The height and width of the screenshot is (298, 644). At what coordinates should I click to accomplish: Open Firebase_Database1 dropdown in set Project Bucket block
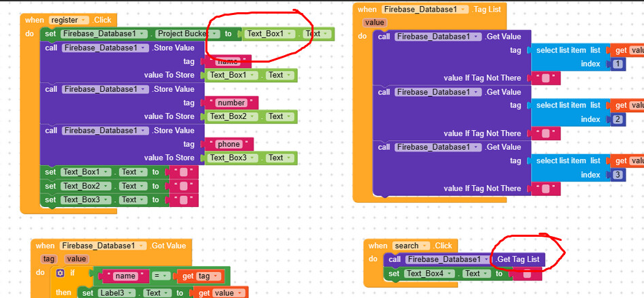(x=104, y=34)
